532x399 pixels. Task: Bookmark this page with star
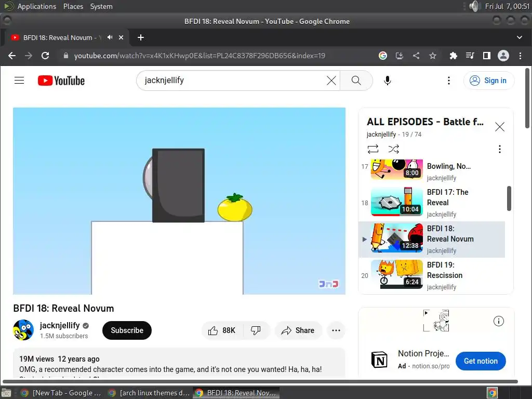[x=433, y=56]
